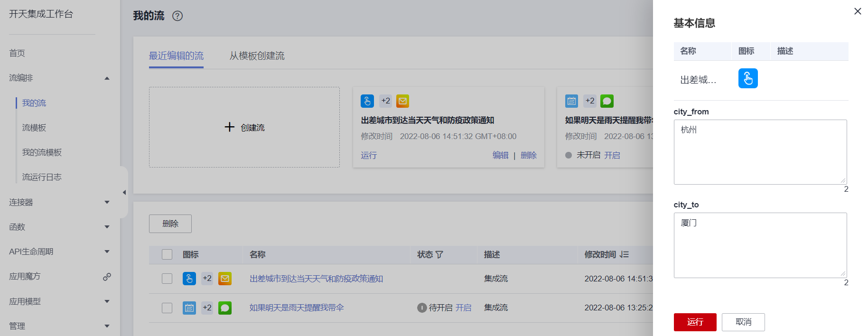
Task: Click calendar icon in 如果明天是雨天 table row
Action: (x=189, y=308)
